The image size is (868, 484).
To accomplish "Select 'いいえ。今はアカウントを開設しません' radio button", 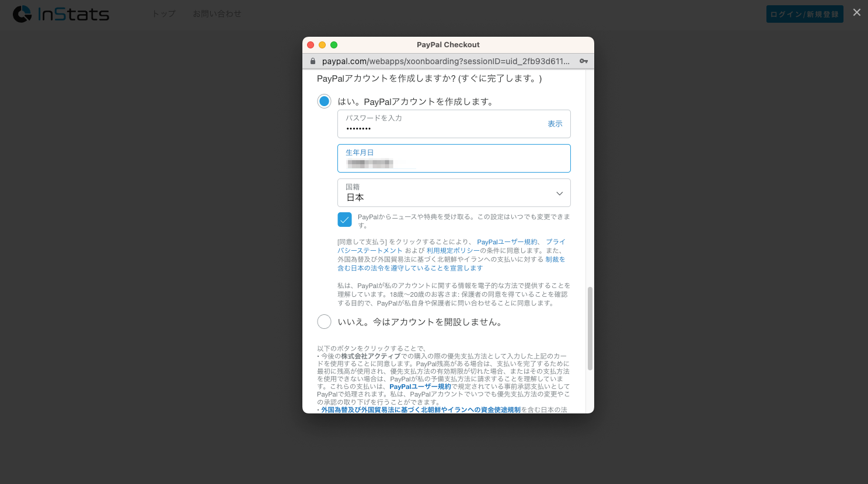I will (x=324, y=322).
